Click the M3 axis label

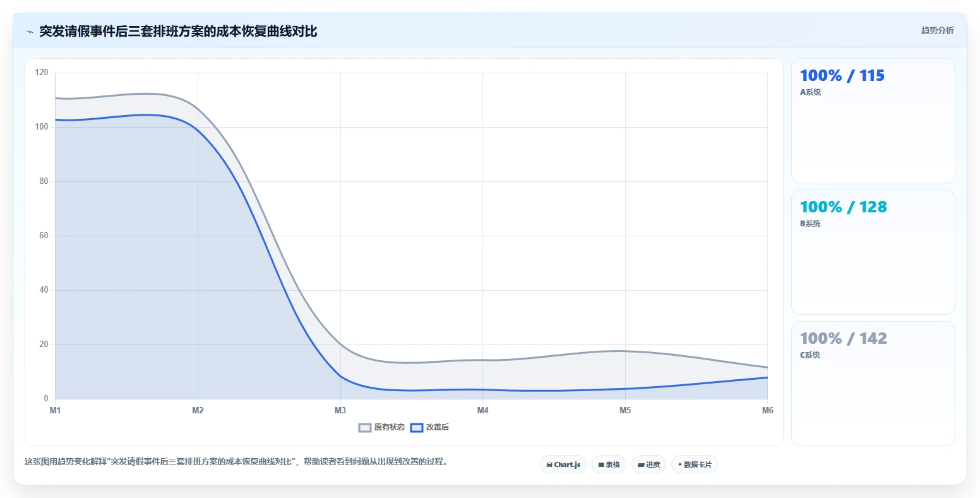[x=340, y=411]
